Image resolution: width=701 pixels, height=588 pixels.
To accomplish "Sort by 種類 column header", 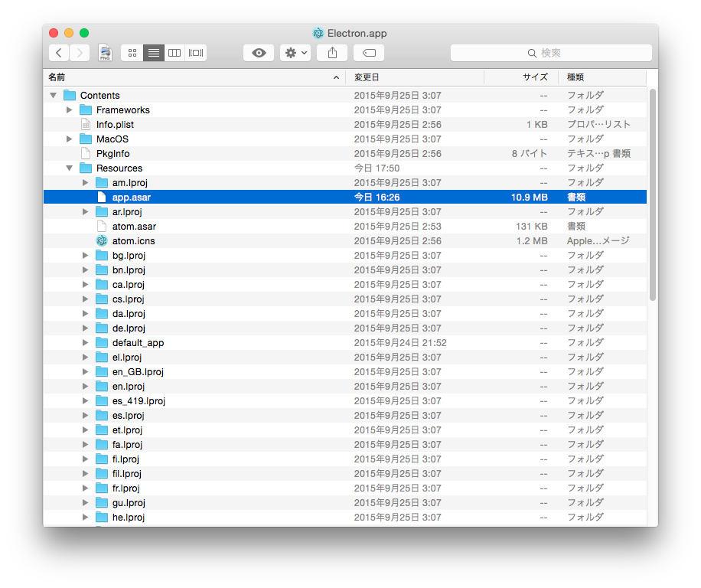I will click(x=602, y=77).
